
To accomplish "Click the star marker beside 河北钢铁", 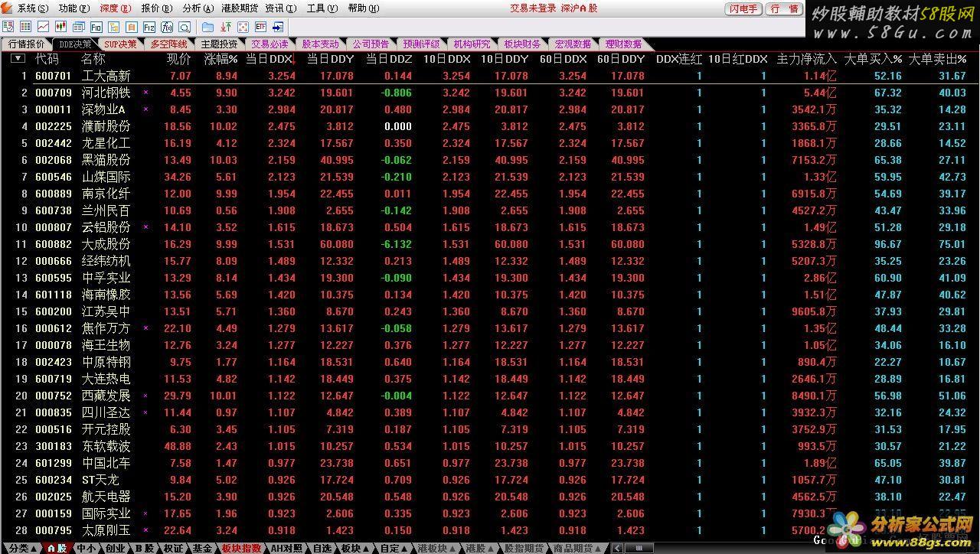I will [145, 93].
